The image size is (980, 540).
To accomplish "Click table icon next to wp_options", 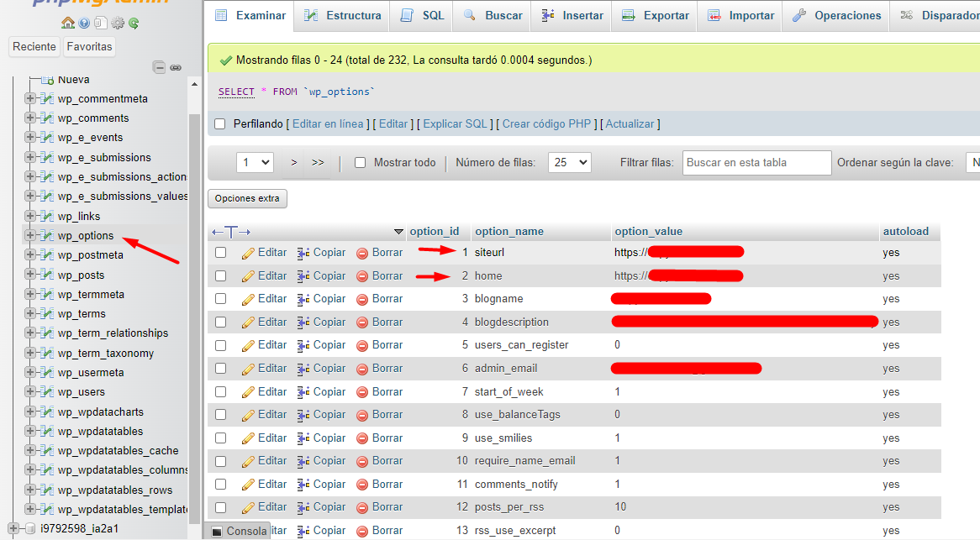I will coord(47,235).
